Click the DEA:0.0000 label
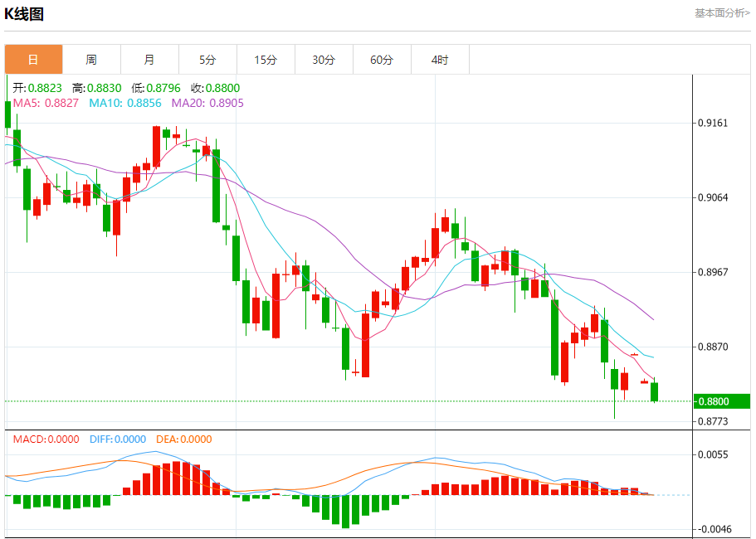This screenshot has height=539, width=756. (183, 439)
